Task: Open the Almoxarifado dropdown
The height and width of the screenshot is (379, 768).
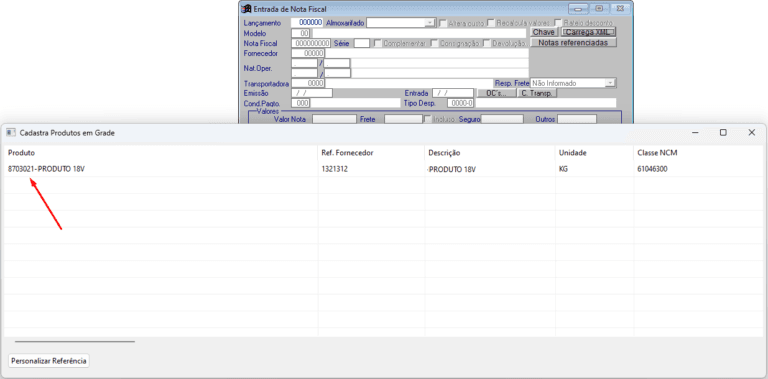Action: 430,23
